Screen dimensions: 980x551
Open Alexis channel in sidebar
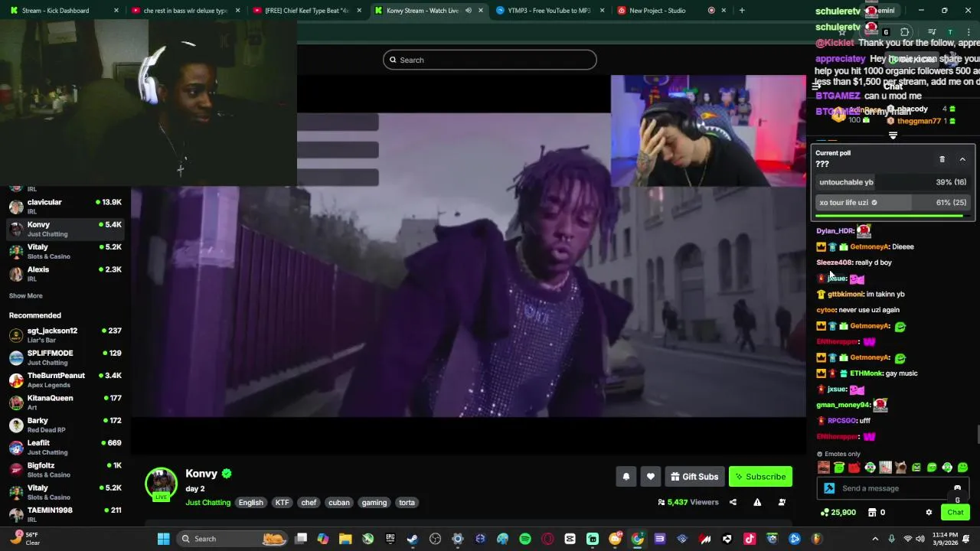coord(65,273)
